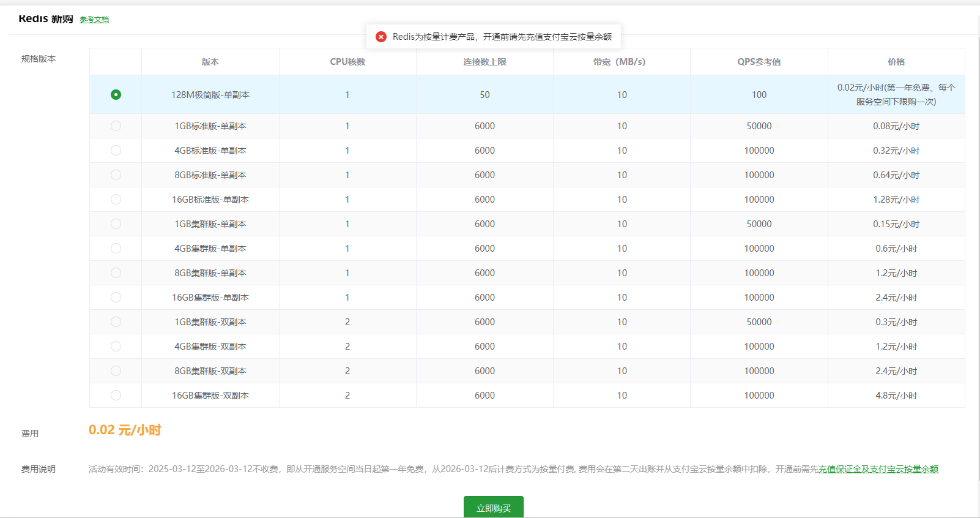Viewport: 980px width, 518px height.
Task: Click the 8GB集群版-双副本 version name
Action: pos(210,371)
